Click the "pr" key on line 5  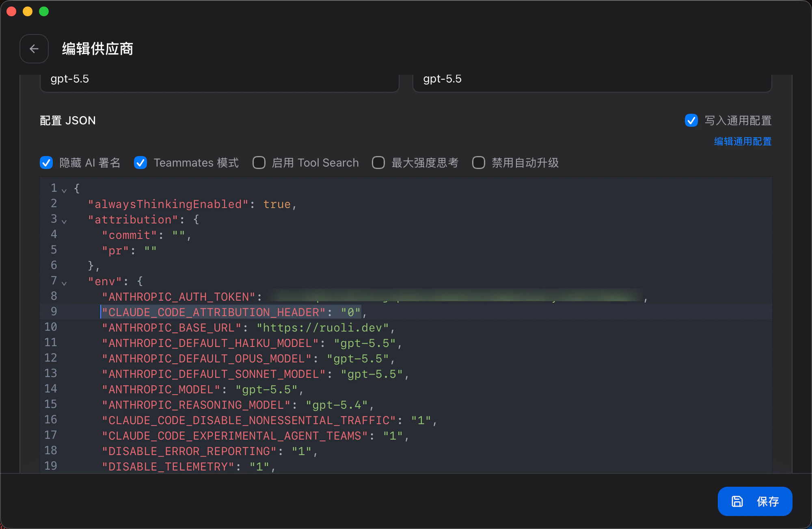115,250
